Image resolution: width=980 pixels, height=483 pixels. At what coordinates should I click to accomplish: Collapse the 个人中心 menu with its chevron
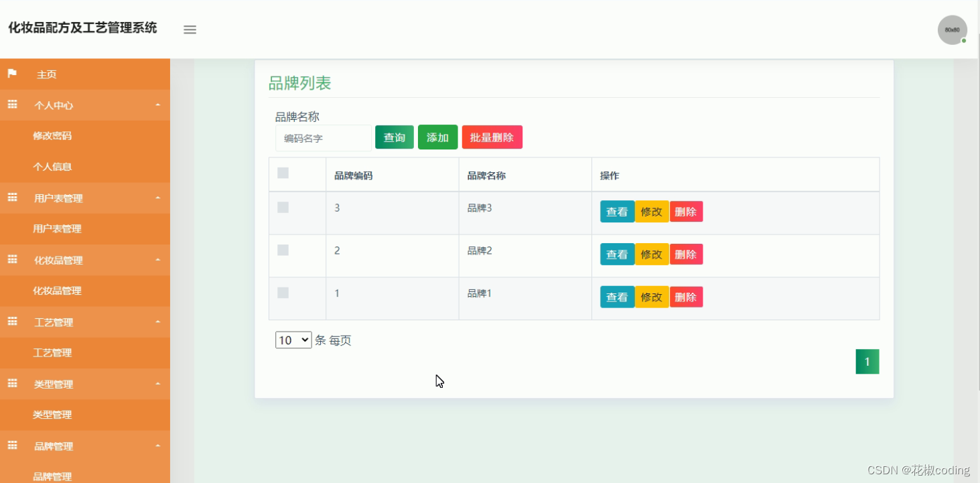[158, 105]
